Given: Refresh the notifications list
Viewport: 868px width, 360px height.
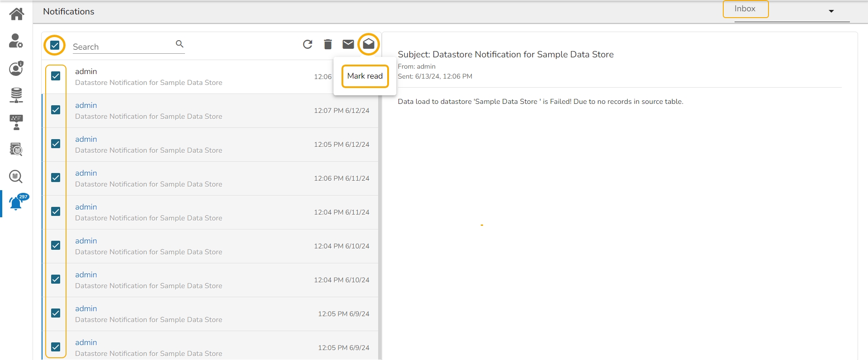Looking at the screenshot, I should [308, 44].
